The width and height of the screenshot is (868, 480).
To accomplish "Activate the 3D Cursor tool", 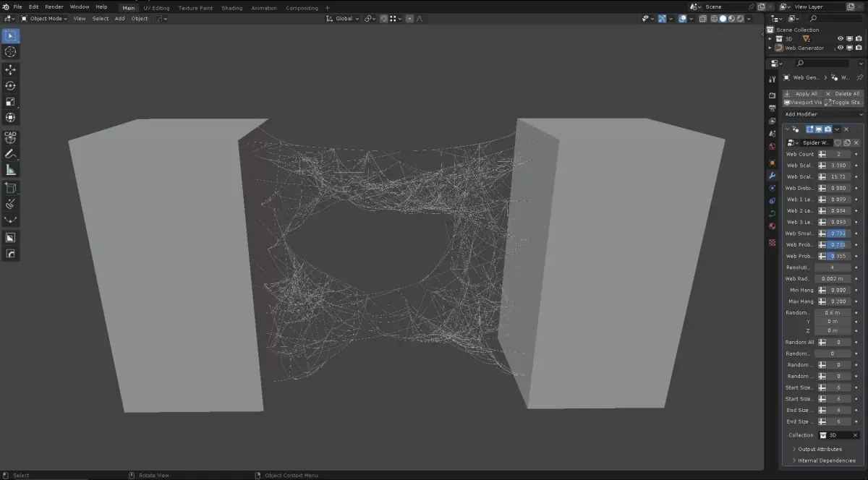I will [11, 52].
